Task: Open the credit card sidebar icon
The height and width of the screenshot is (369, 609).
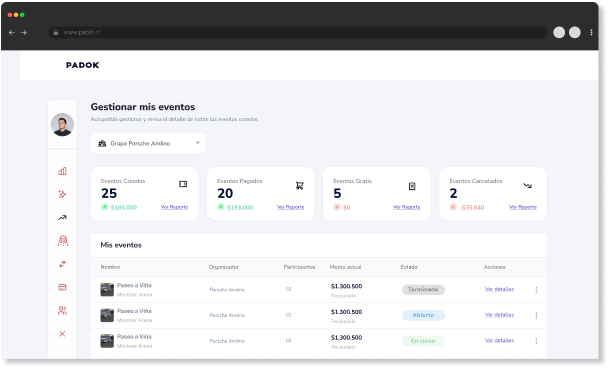Action: coord(62,287)
